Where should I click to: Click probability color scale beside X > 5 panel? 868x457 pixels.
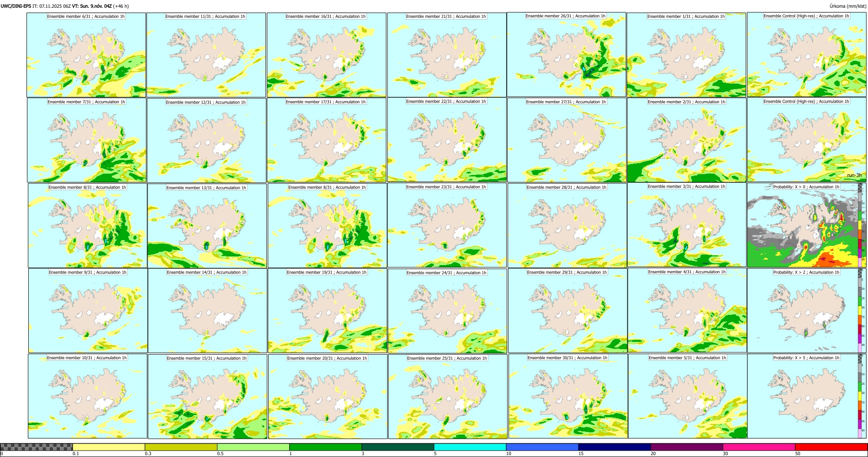pyautogui.click(x=860, y=396)
